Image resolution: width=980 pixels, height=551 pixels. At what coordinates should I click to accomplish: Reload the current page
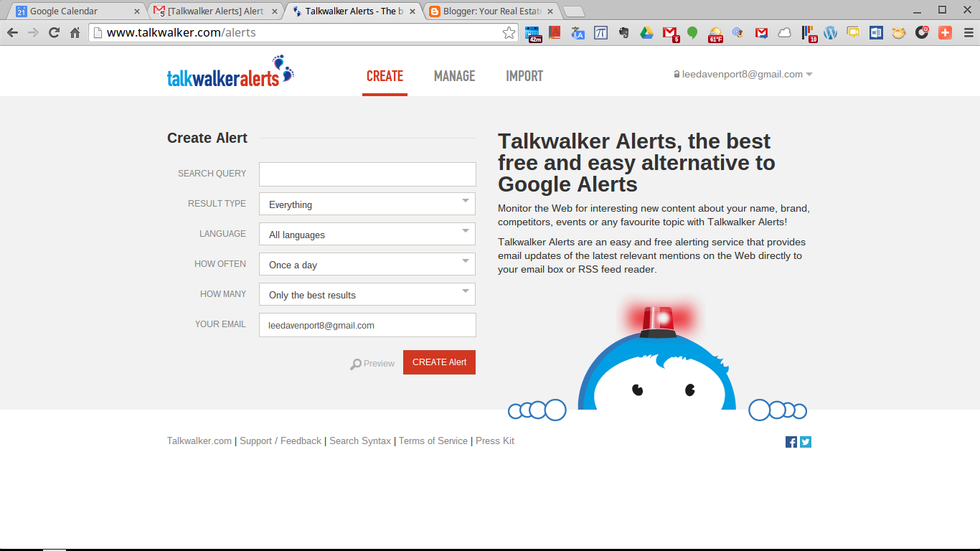(x=54, y=33)
